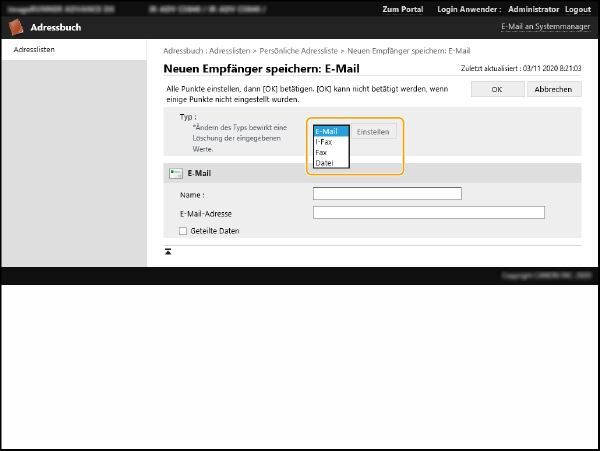
Task: Navigate to Persönliche Adressliste breadcrumb
Action: (x=302, y=51)
